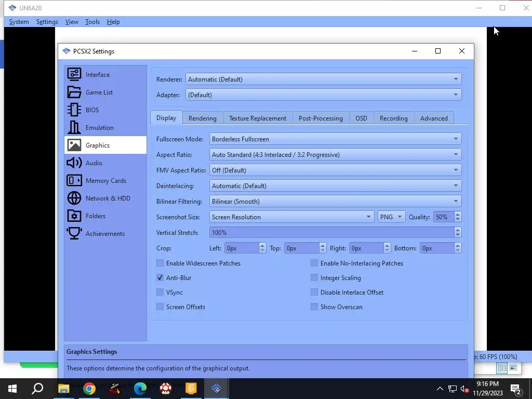The width and height of the screenshot is (532, 399).
Task: Change the Aspect Ratio dropdown
Action: [335, 154]
